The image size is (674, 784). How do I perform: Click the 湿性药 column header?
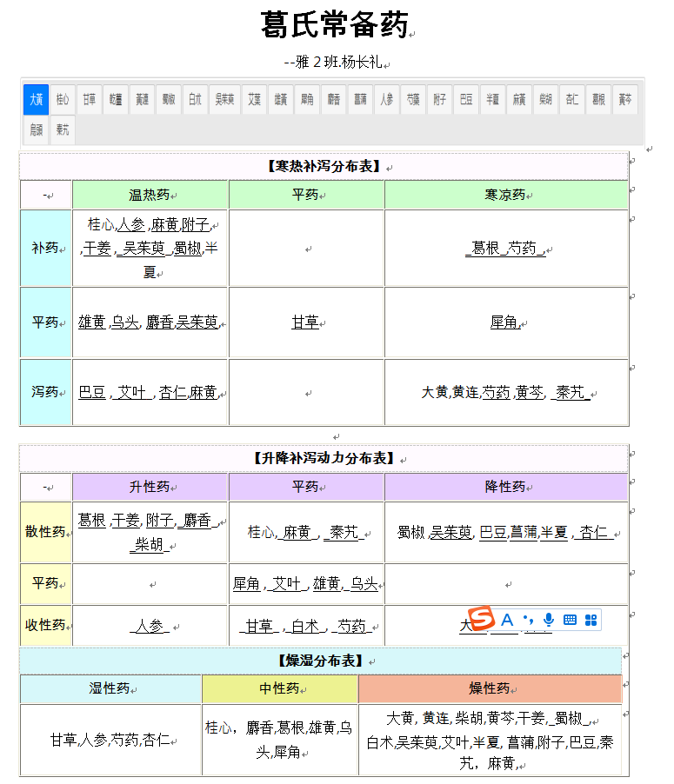110,688
